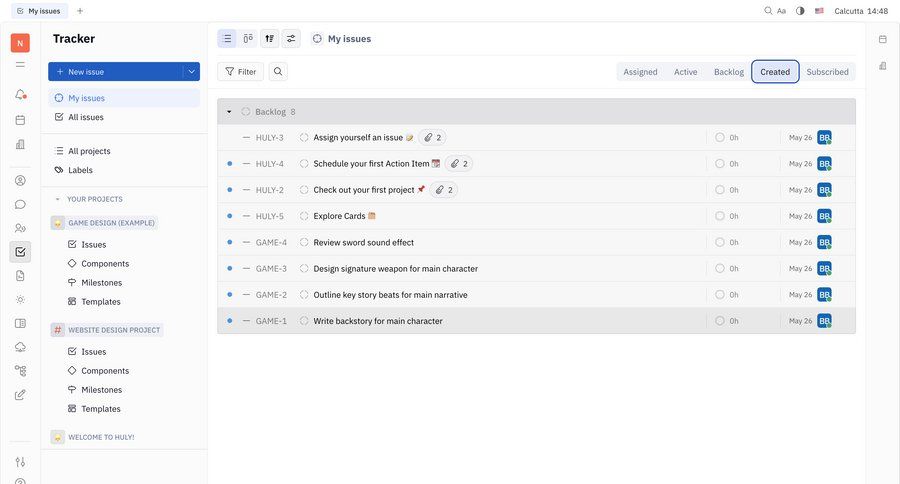Change status circle of GAME-1 issue
The width and height of the screenshot is (900, 484).
304,321
